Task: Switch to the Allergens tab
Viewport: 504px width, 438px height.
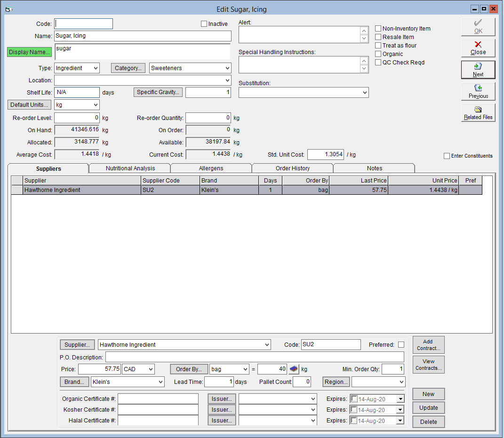Action: point(211,168)
